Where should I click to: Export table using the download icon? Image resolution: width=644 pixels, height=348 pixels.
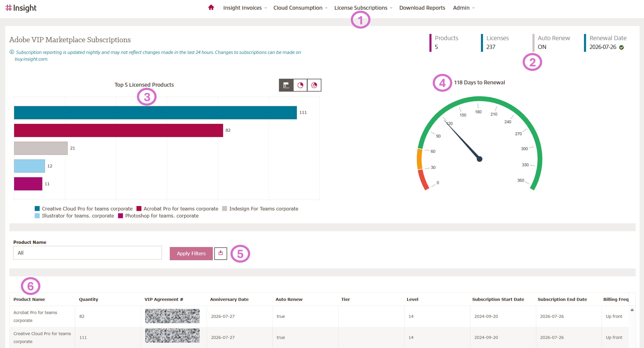pyautogui.click(x=220, y=253)
